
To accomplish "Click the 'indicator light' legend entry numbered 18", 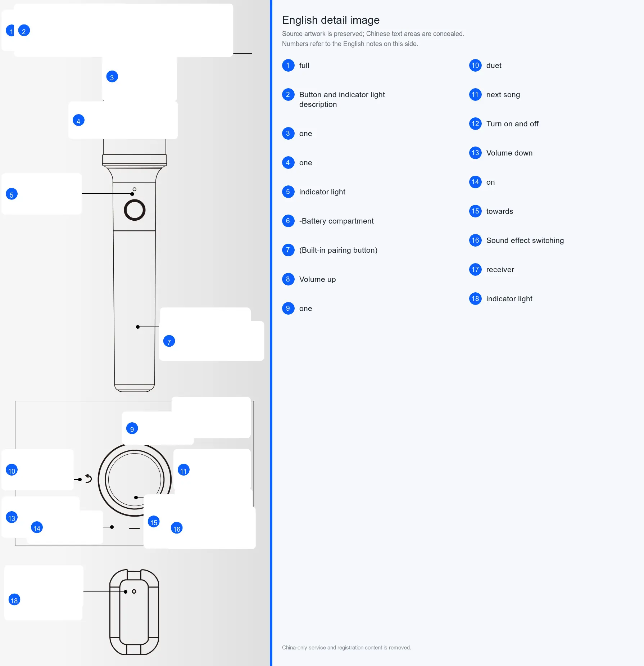I will pyautogui.click(x=509, y=299).
